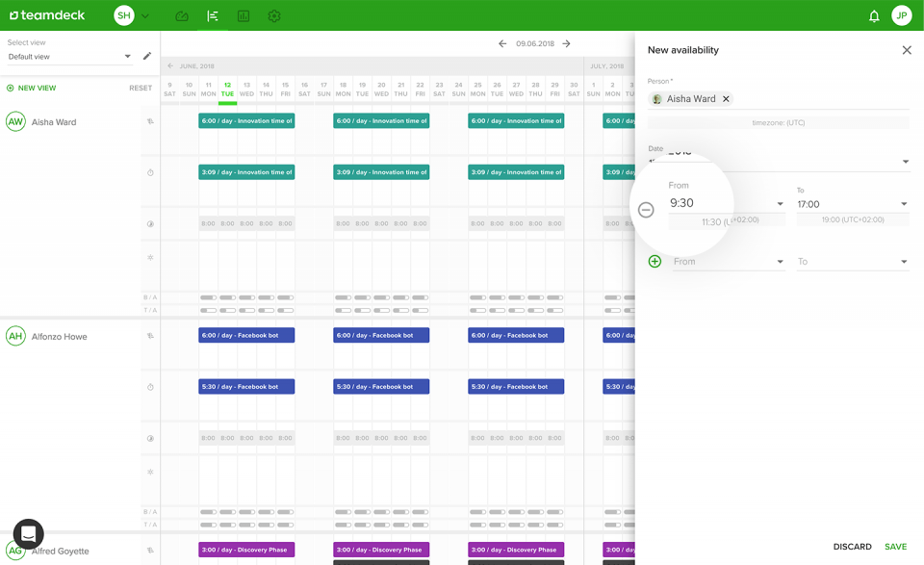Click the timezone: (UTC) field
This screenshot has height=565, width=924.
coord(778,122)
